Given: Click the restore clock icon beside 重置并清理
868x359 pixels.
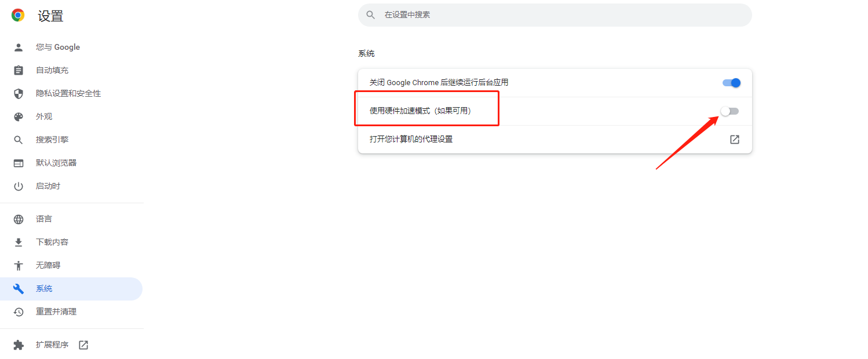Looking at the screenshot, I should (19, 312).
